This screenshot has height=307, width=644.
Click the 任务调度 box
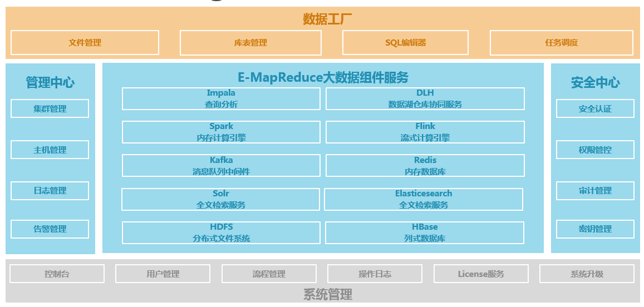(561, 43)
